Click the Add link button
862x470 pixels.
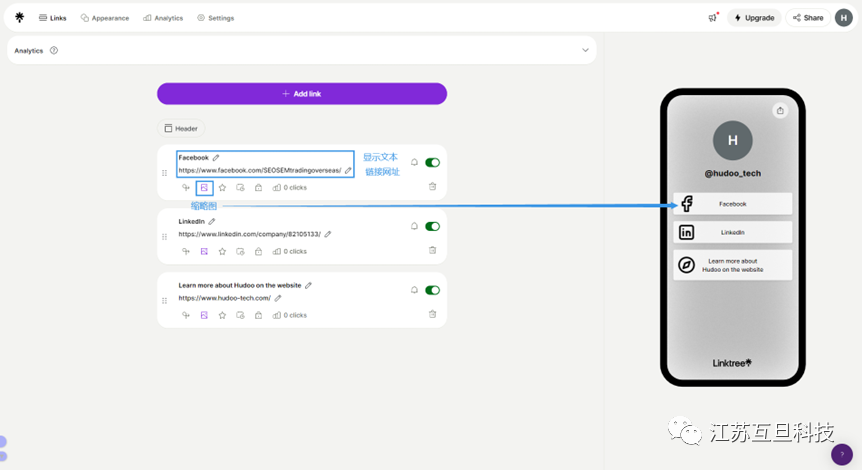pyautogui.click(x=302, y=93)
